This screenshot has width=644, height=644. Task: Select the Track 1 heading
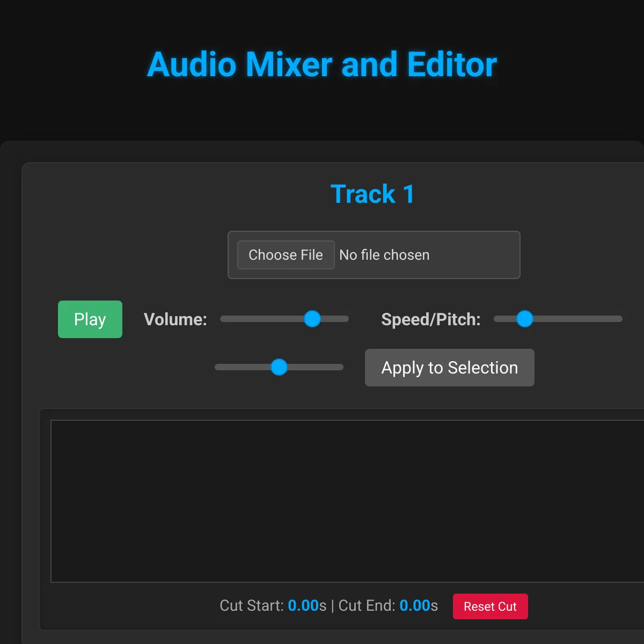tap(372, 194)
